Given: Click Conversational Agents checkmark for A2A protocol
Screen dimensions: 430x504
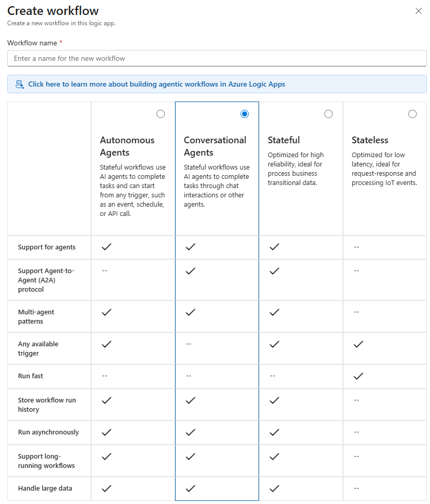Looking at the screenshot, I should coord(191,271).
